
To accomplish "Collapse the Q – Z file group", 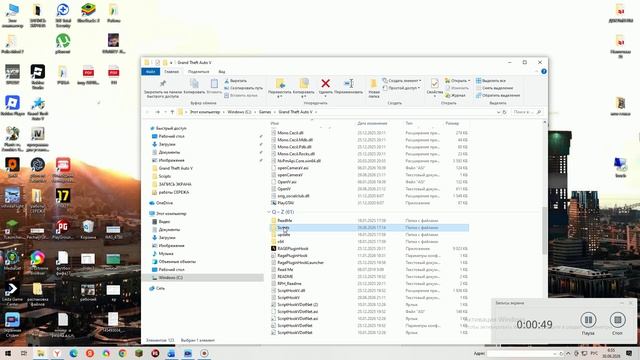I will (269, 212).
